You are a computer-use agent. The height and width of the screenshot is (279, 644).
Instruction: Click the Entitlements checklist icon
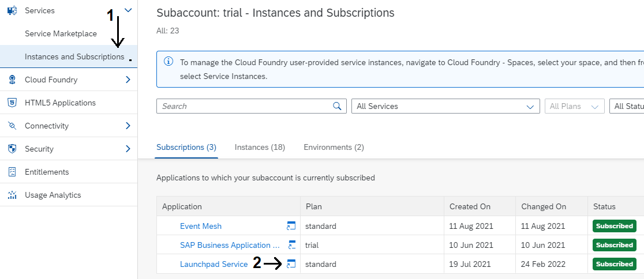12,172
